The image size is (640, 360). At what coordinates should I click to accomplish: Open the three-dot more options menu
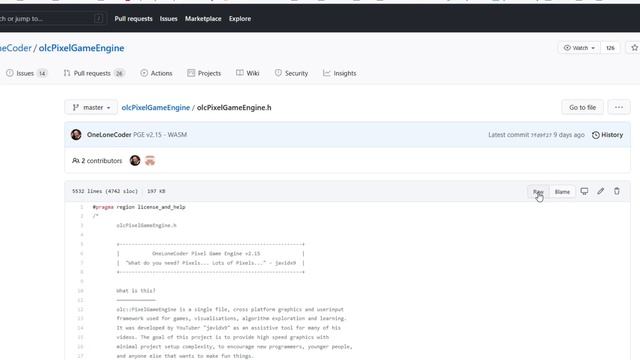(619, 108)
